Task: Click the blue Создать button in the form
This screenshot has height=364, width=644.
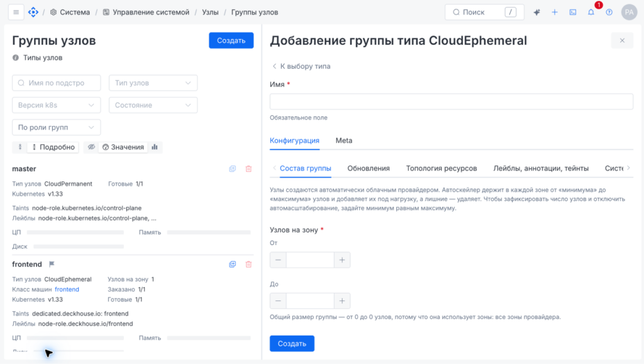Action: [292, 343]
